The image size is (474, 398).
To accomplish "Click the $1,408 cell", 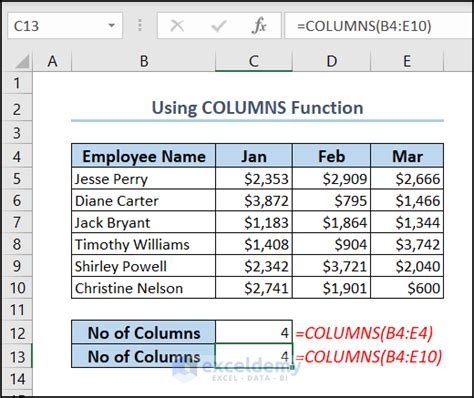I will [254, 244].
